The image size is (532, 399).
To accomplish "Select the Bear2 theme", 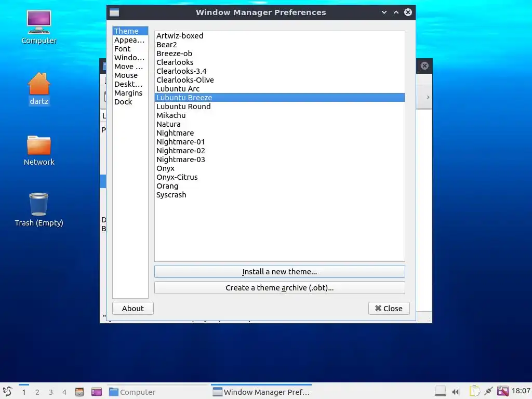I will 280,45.
